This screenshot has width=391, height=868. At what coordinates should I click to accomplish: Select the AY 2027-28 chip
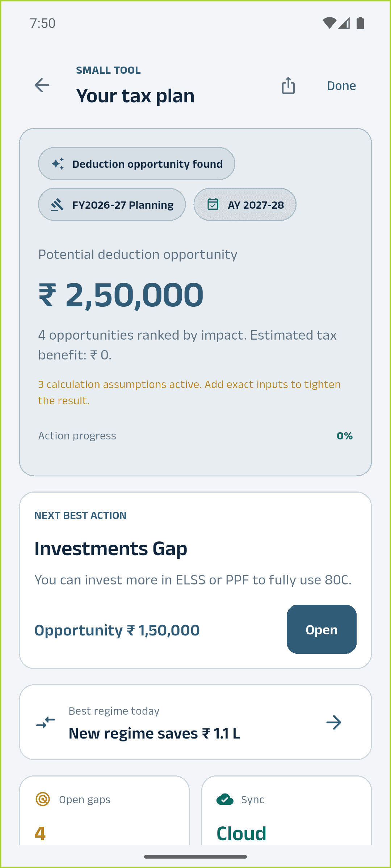(x=245, y=205)
